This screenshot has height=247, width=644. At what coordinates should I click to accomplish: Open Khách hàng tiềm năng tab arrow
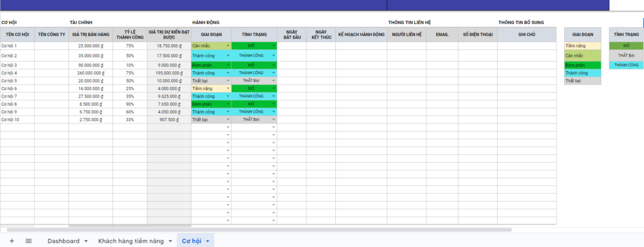170,241
